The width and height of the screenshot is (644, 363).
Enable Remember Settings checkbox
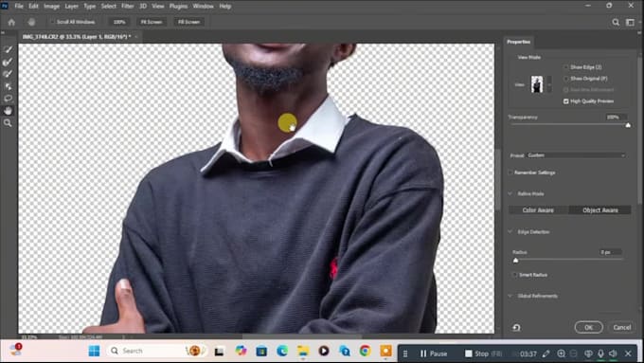[x=510, y=172]
